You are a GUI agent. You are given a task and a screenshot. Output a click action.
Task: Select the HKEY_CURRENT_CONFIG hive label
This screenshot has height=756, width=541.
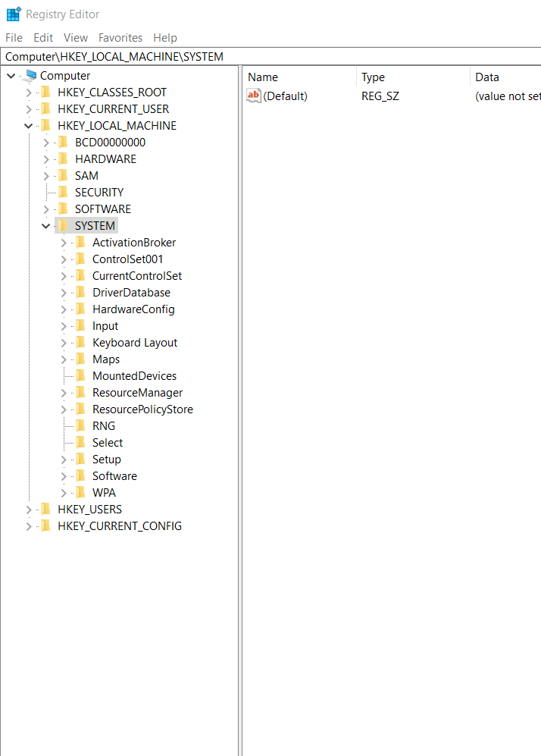(120, 526)
